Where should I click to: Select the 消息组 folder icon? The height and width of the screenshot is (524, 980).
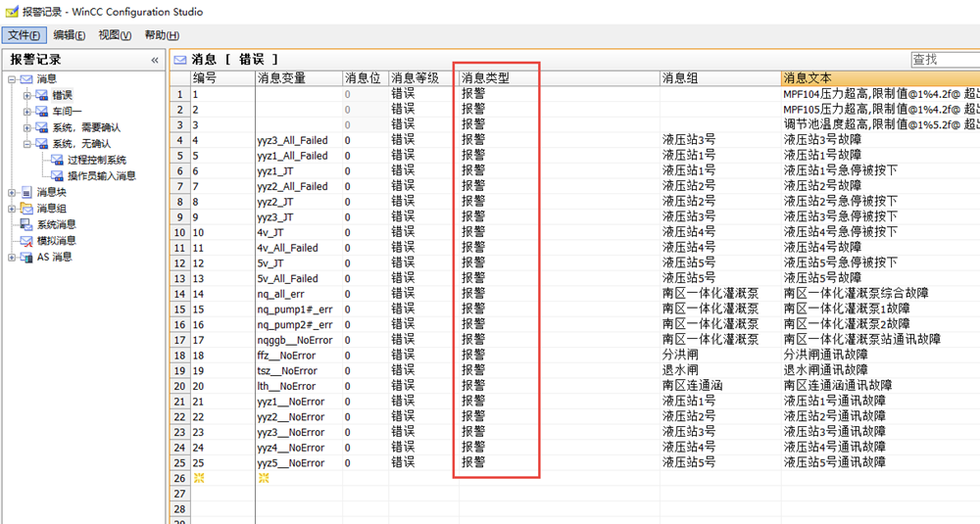26,209
